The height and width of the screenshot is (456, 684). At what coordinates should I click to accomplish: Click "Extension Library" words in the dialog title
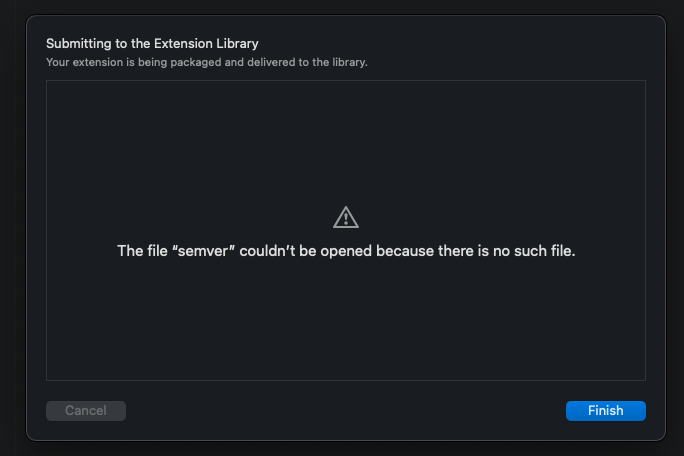click(x=206, y=44)
